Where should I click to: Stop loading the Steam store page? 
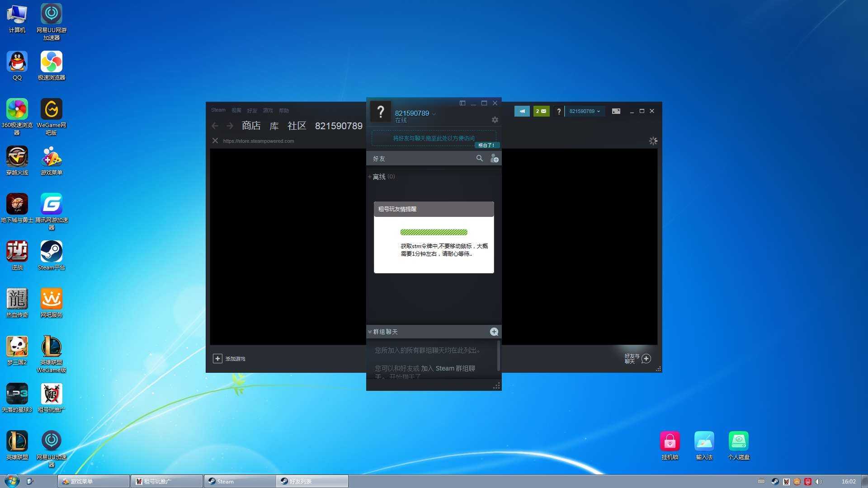point(215,141)
